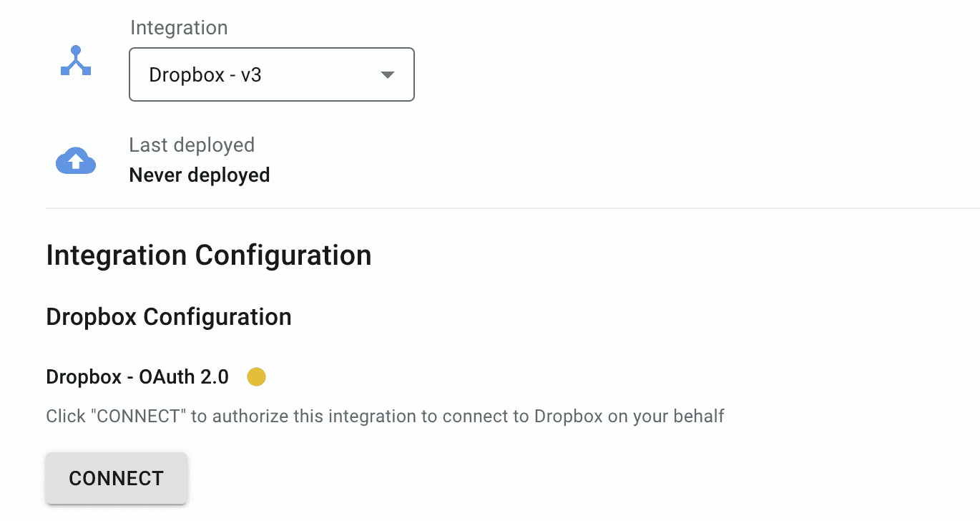The width and height of the screenshot is (980, 521).
Task: Click the horizontal divider above Integration Configuration
Action: 513,208
